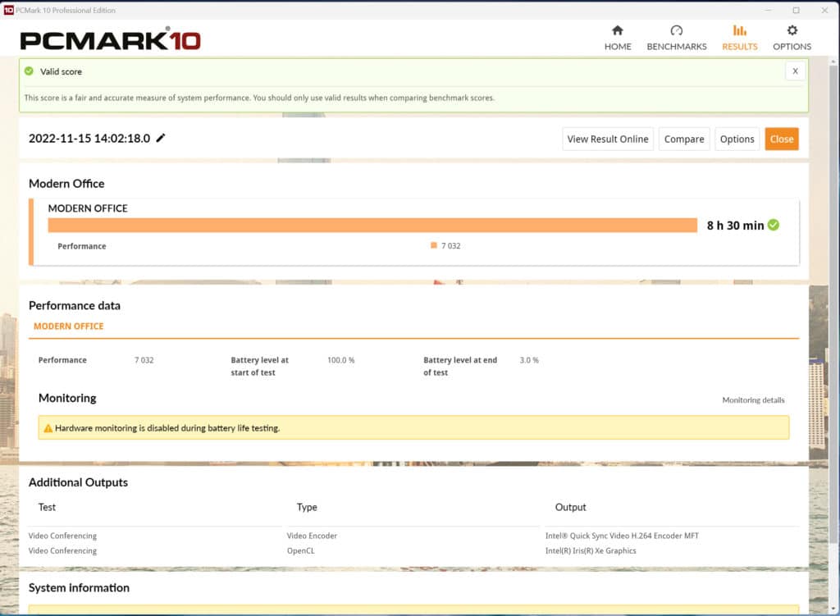Click the orange Modern Office battery life bar

[372, 225]
